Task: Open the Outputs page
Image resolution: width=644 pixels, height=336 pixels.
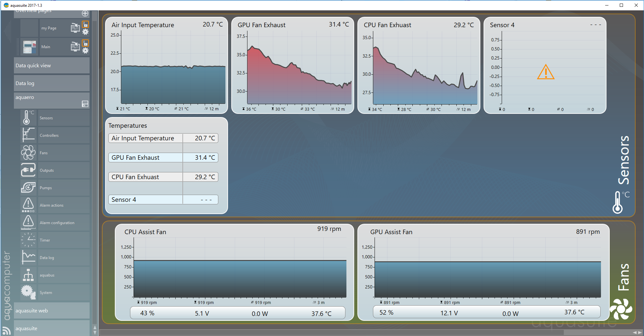Action: [x=64, y=170]
